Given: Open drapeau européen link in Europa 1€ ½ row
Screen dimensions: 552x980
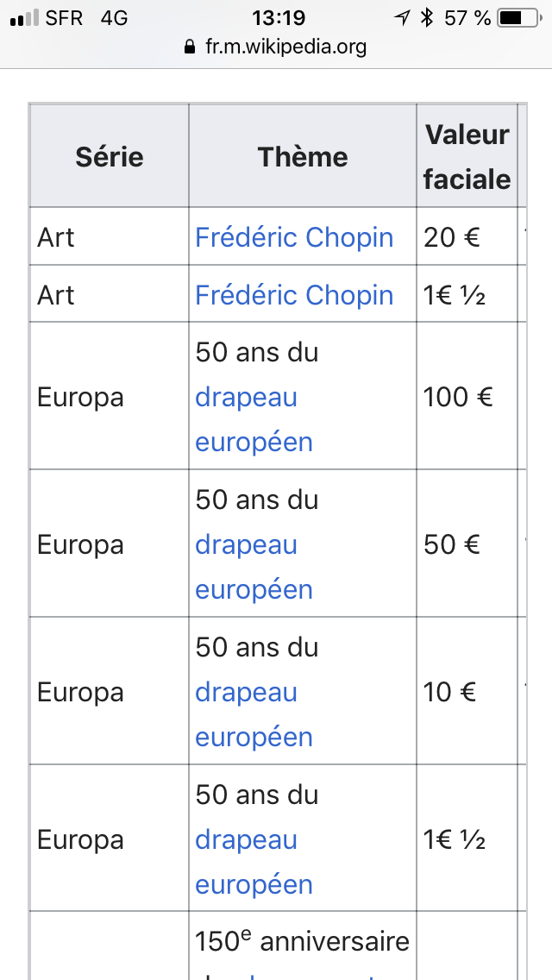Looking at the screenshot, I should point(254,863).
